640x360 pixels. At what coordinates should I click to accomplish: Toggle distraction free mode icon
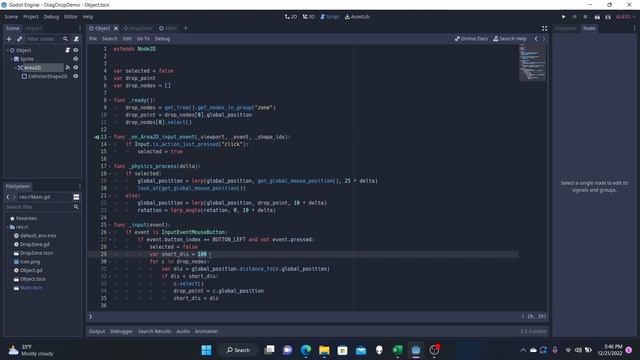pos(544,28)
